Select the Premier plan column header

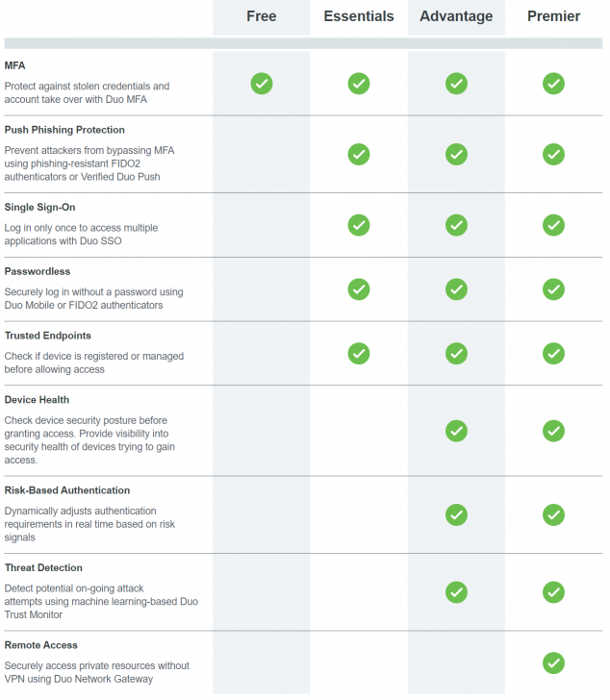(553, 16)
